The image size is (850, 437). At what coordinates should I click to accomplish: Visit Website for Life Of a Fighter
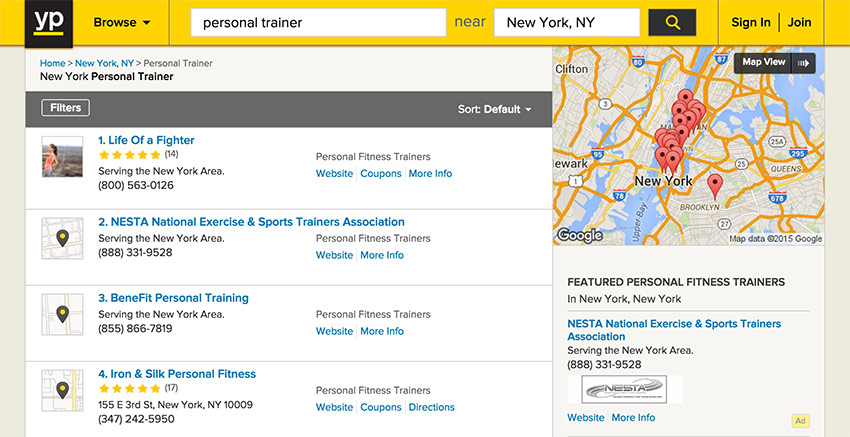(x=334, y=173)
